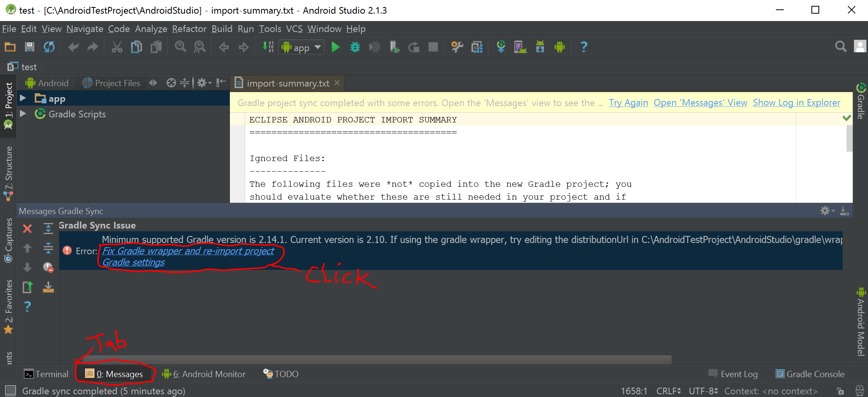
Task: Run the app with green play button
Action: click(x=335, y=47)
